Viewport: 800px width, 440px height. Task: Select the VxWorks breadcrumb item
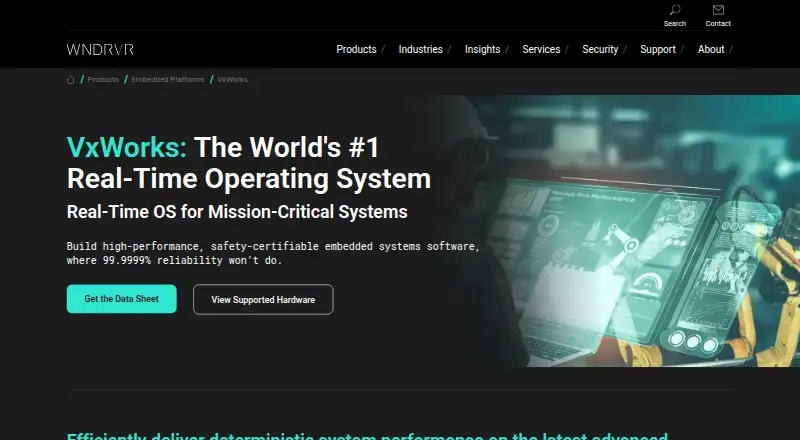point(232,80)
